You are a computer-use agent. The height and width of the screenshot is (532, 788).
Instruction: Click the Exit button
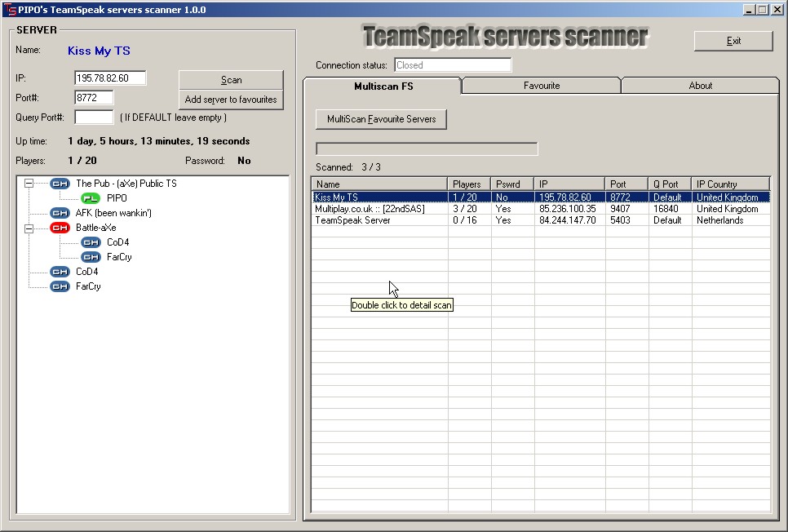(733, 41)
